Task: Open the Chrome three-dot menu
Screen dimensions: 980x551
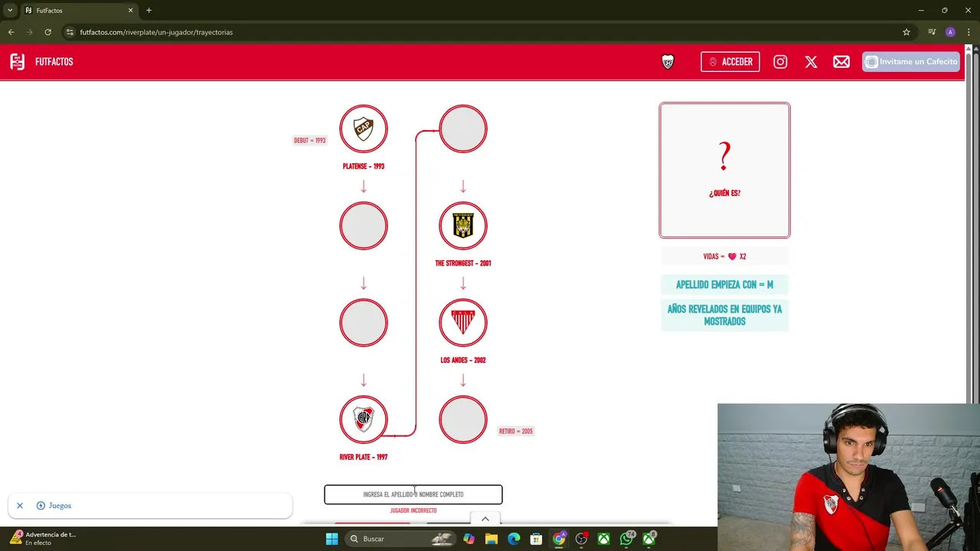Action: (x=969, y=32)
